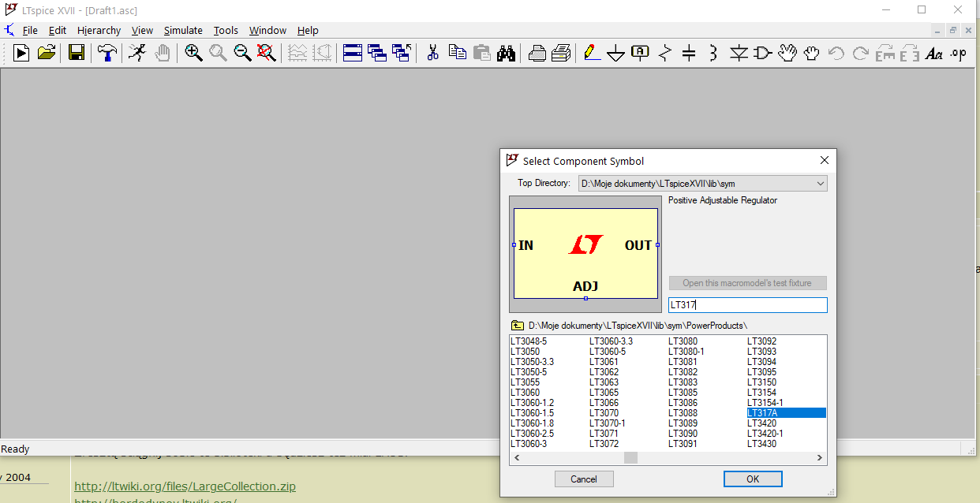Select LT3060-3 in the component list
Screen dimensions: 980x503
(x=529, y=444)
